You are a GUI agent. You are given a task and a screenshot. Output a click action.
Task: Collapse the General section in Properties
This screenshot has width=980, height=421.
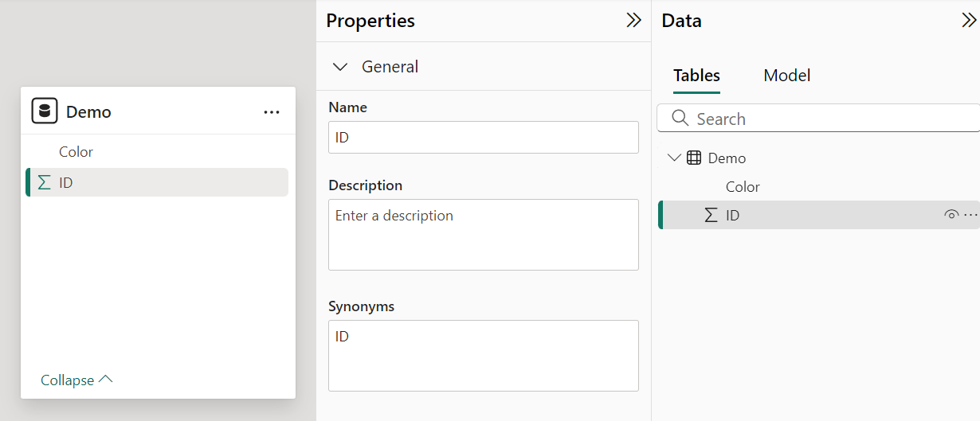(340, 67)
